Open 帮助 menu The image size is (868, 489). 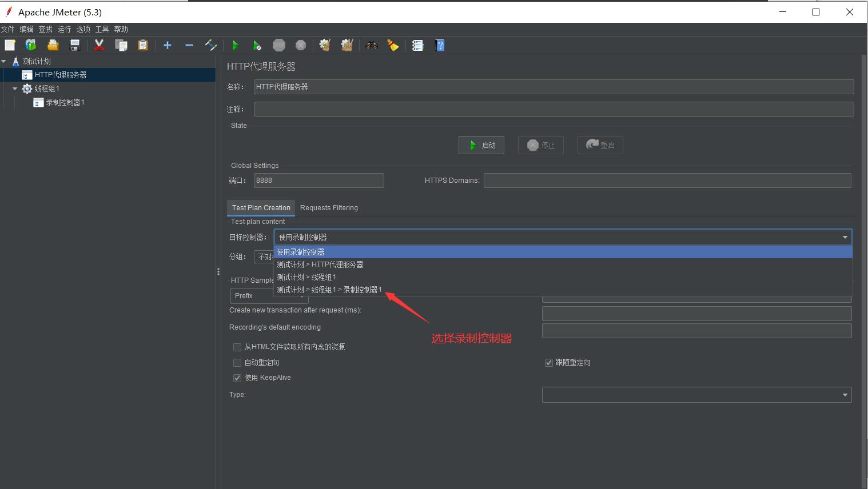point(121,29)
